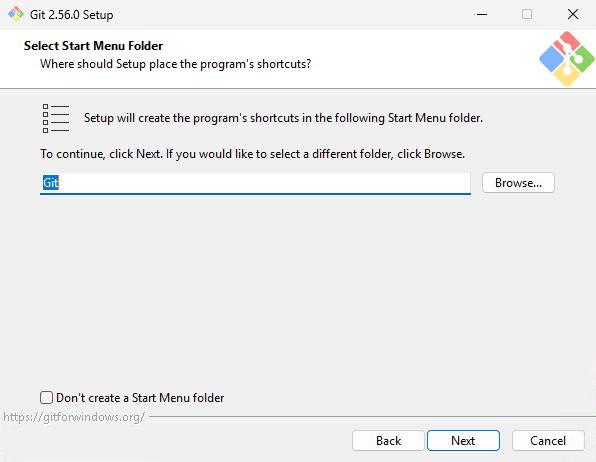Enable Don't create a Start Menu folder checkbox
Viewport: 596px width, 462px height.
point(46,398)
